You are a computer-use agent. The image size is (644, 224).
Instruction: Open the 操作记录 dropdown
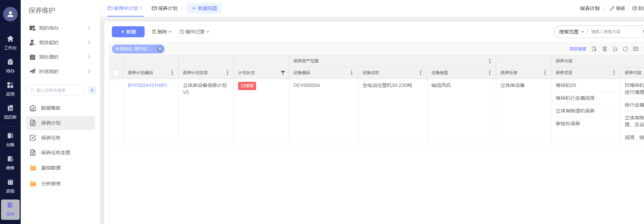click(195, 32)
